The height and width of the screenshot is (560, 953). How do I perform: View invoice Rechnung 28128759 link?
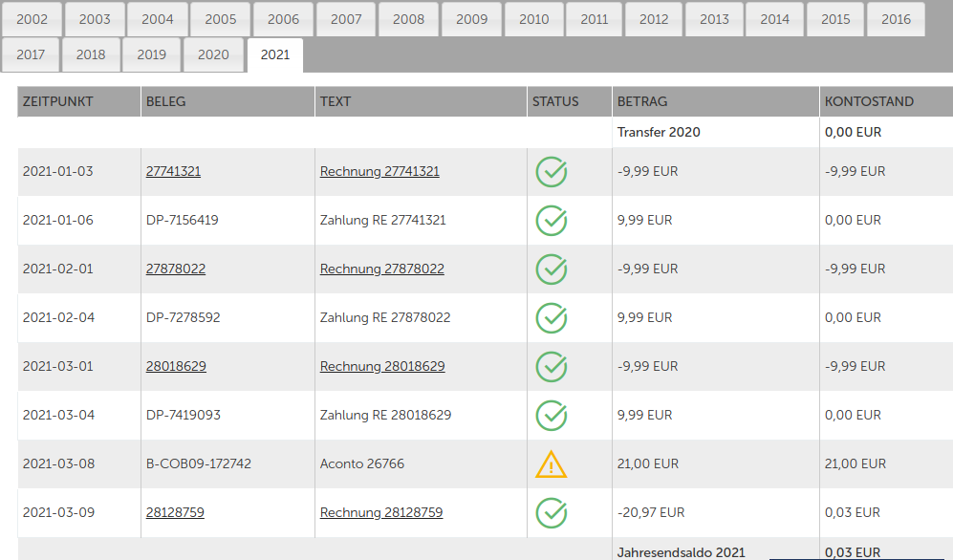click(380, 513)
